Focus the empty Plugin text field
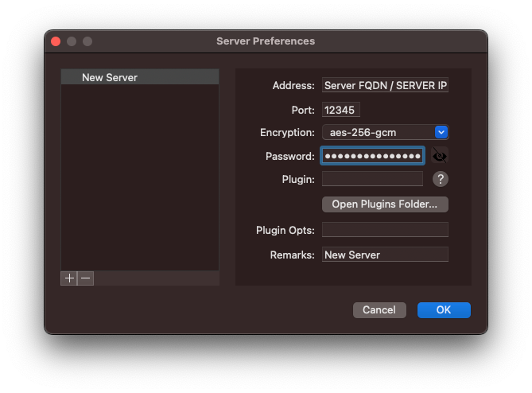This screenshot has height=393, width=532. coord(372,179)
